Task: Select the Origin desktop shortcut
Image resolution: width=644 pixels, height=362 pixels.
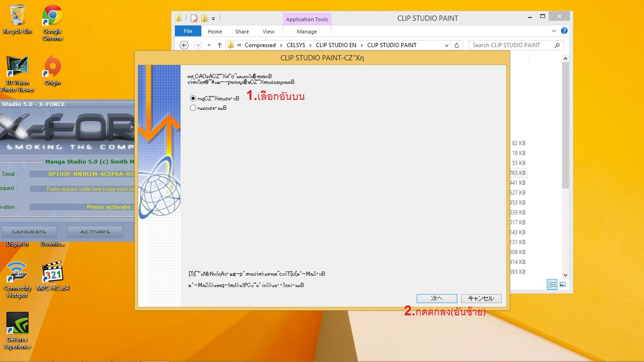Action: point(53,71)
